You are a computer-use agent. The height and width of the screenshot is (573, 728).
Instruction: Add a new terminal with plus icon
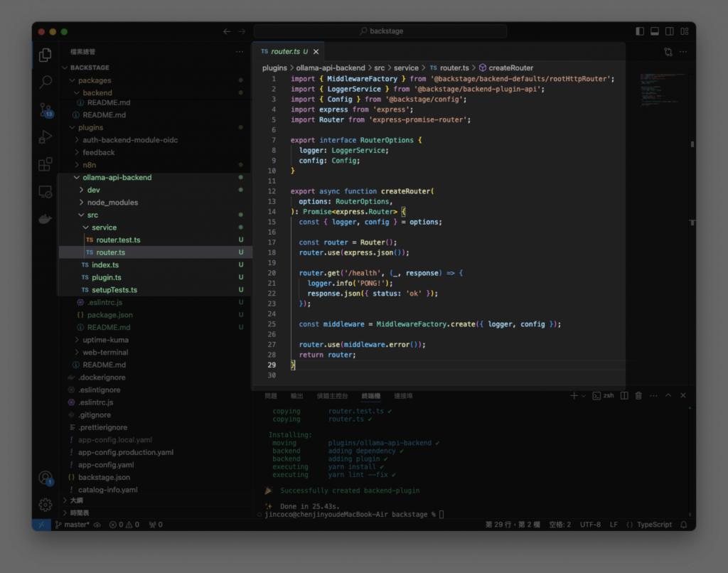point(574,395)
